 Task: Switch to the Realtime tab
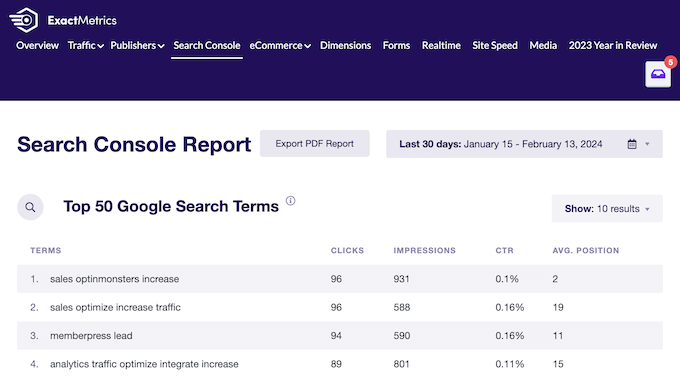[441, 46]
